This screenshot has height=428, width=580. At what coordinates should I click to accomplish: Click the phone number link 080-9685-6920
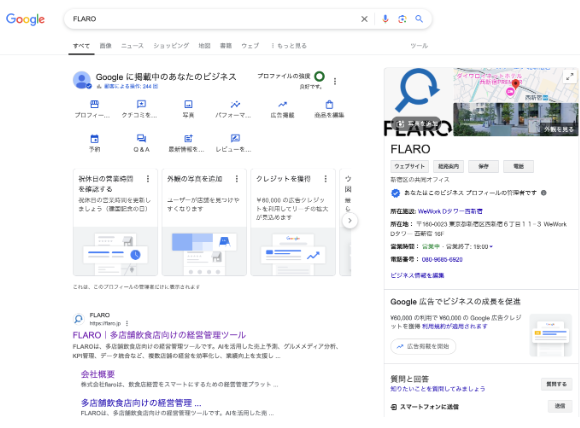click(442, 260)
